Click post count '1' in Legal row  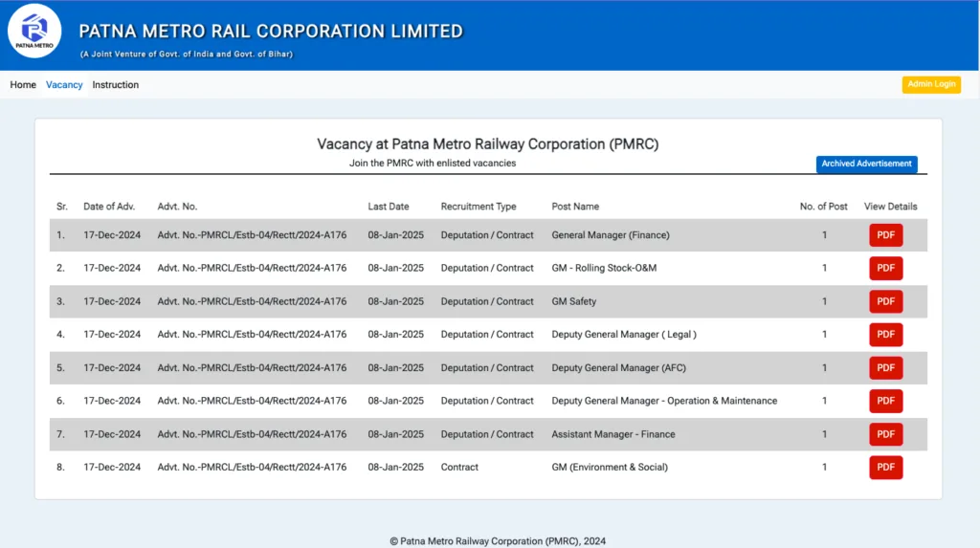click(x=824, y=335)
